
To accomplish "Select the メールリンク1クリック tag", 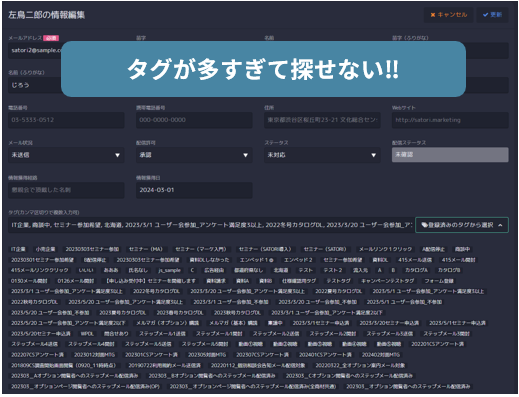I will (386, 249).
